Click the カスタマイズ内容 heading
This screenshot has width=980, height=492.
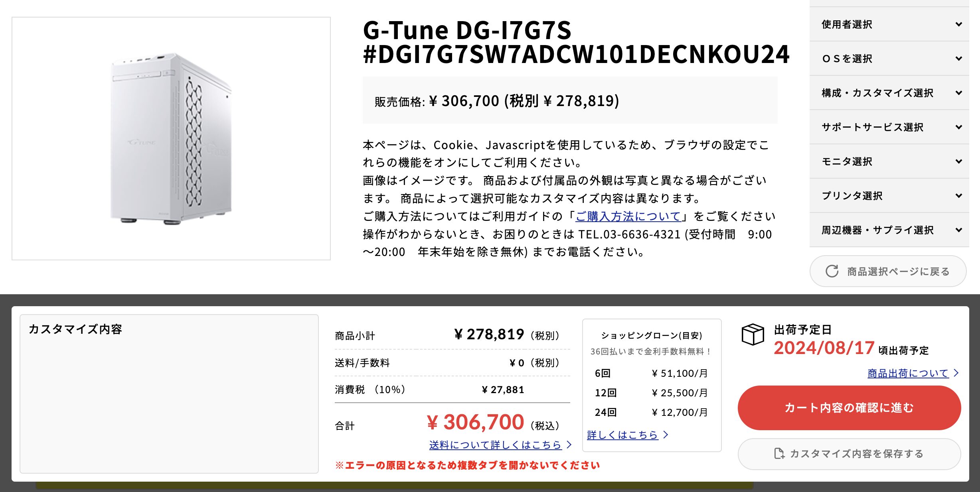pyautogui.click(x=75, y=329)
